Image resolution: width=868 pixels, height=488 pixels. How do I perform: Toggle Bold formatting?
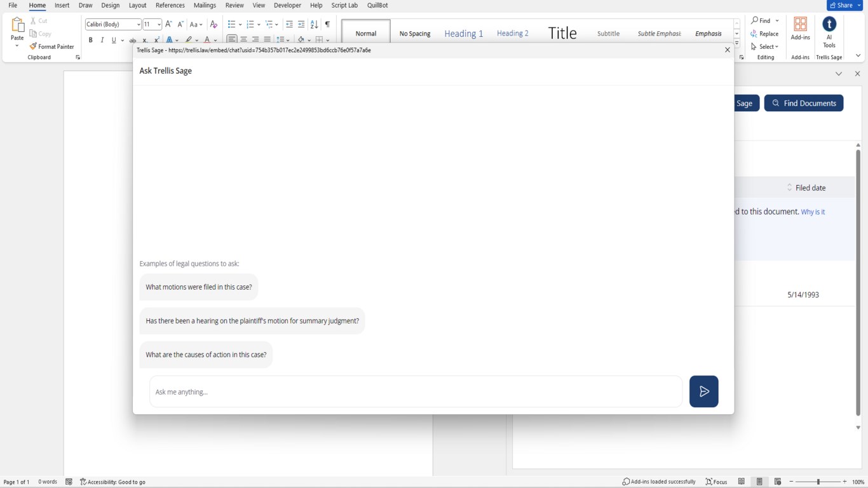pyautogui.click(x=90, y=40)
